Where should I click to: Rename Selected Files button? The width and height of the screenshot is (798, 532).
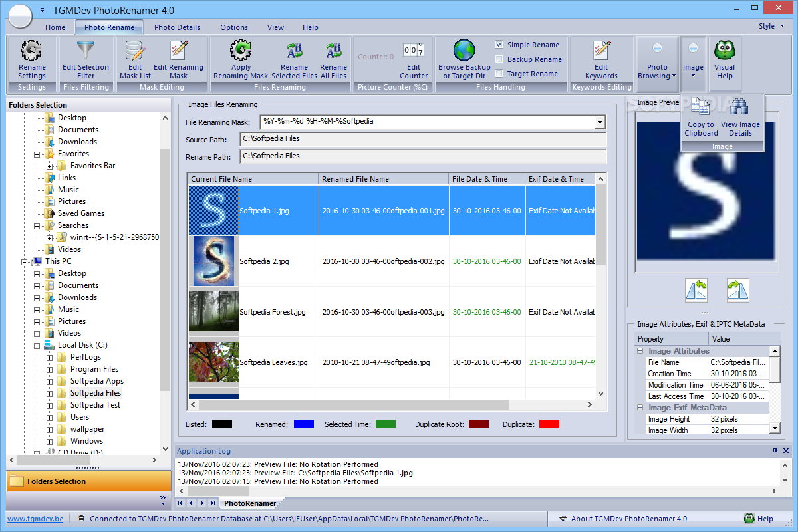pos(294,59)
